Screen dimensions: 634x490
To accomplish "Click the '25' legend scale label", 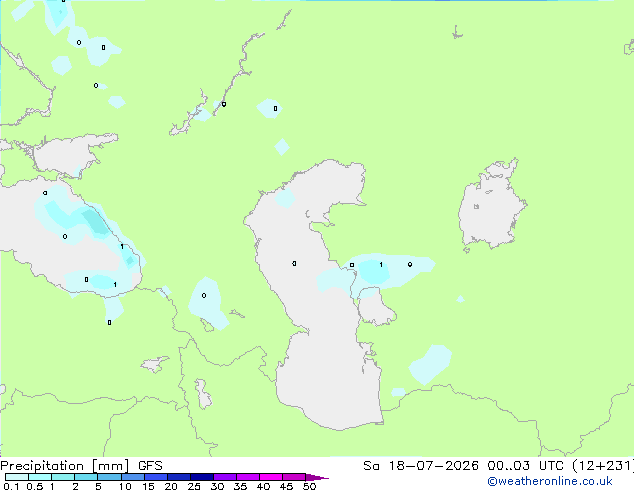I will pos(194,486).
